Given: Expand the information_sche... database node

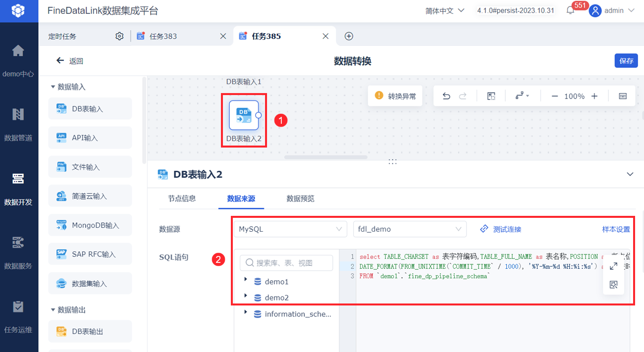Looking at the screenshot, I should point(246,312).
